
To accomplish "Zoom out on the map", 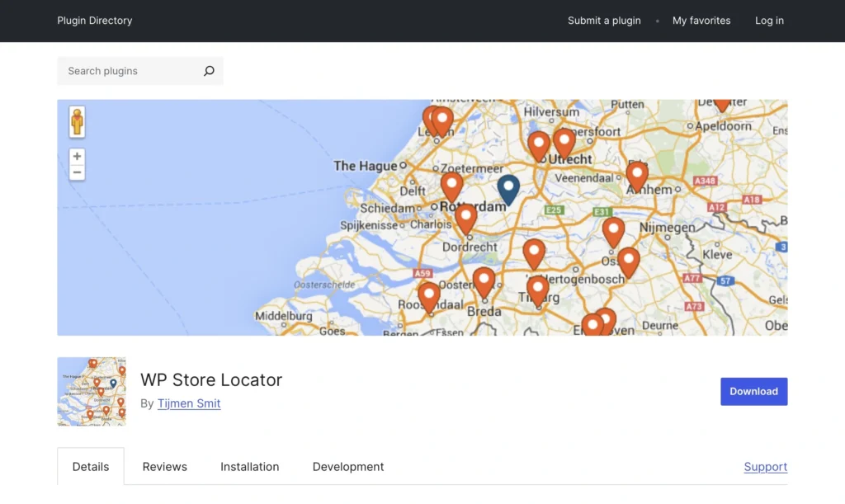I will point(77,172).
